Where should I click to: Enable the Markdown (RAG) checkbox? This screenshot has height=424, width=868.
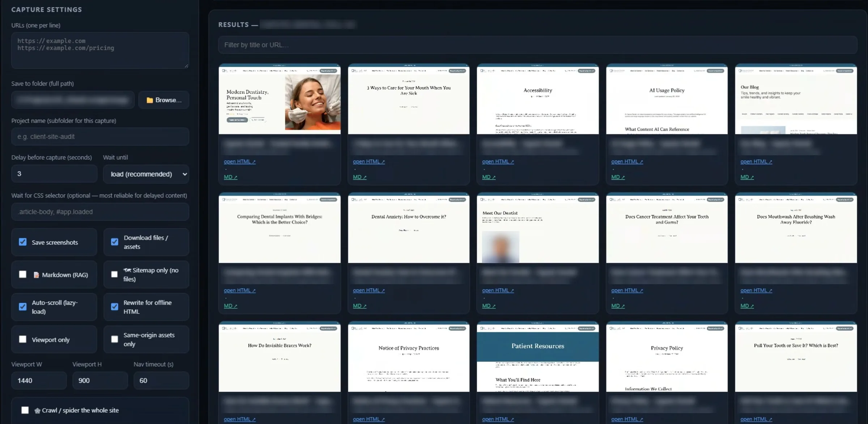pos(23,274)
